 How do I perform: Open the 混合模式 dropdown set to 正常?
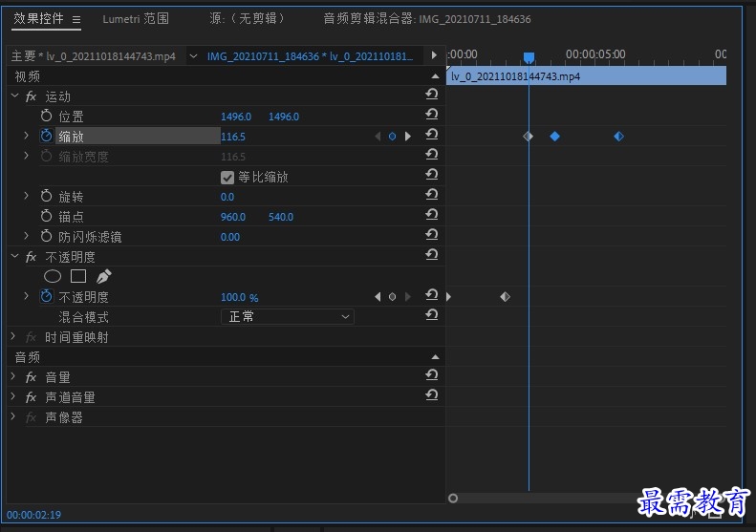[288, 316]
